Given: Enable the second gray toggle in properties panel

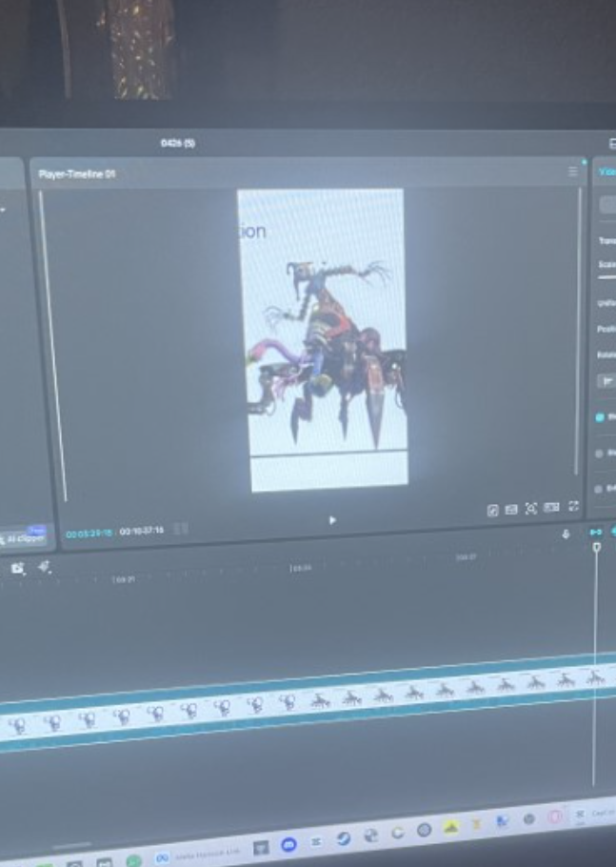Looking at the screenshot, I should (601, 454).
